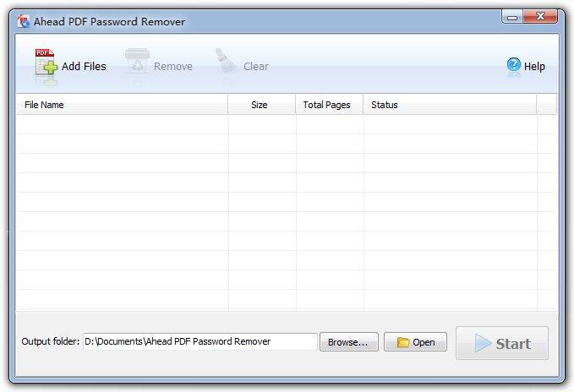This screenshot has width=574, height=392.
Task: Focus the Output folder path field
Action: [x=200, y=341]
